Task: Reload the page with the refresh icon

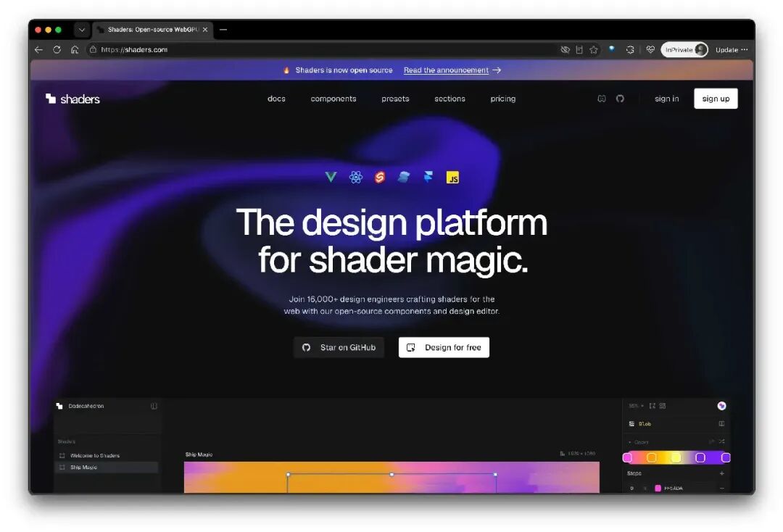Action: point(57,50)
